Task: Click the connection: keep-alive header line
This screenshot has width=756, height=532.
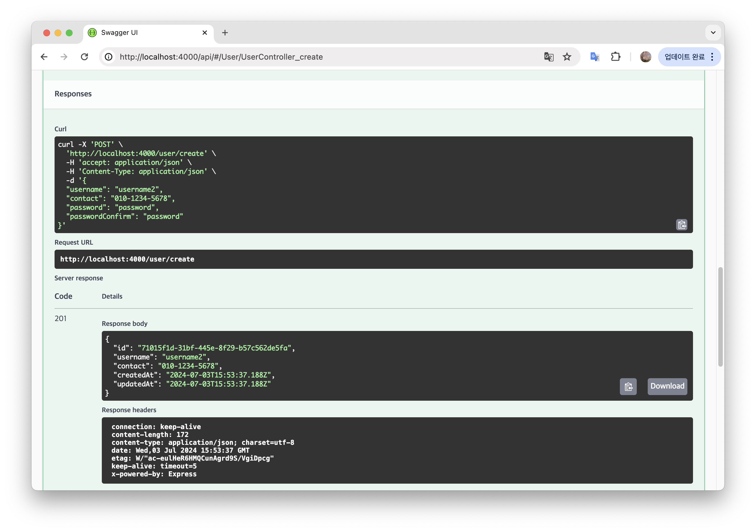Action: coord(156,427)
